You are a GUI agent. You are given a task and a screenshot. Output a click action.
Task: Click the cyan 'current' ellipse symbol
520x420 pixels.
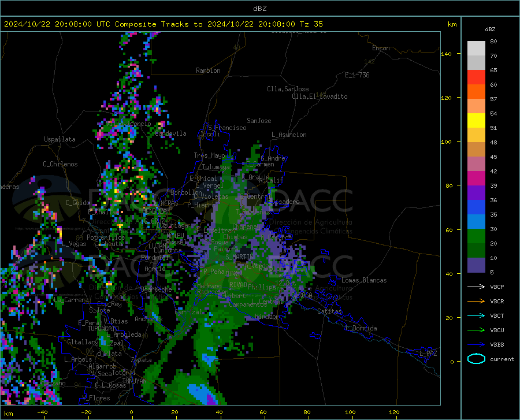tap(476, 359)
